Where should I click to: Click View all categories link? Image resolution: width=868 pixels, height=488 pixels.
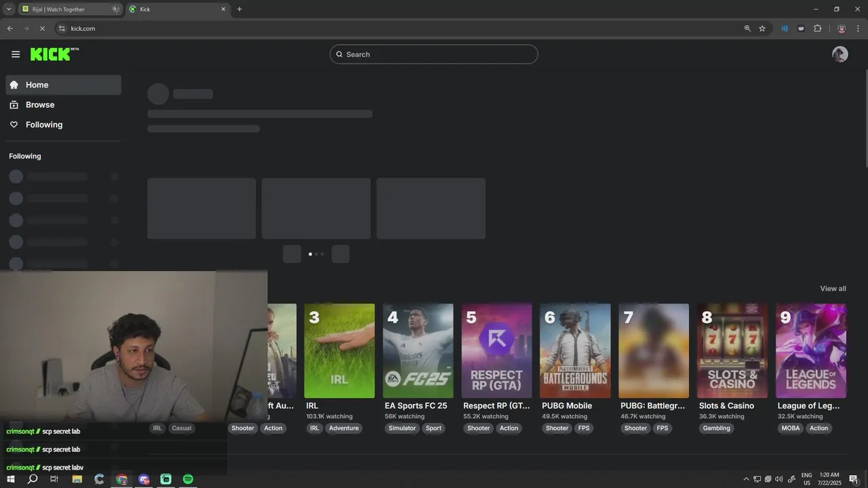(833, 289)
